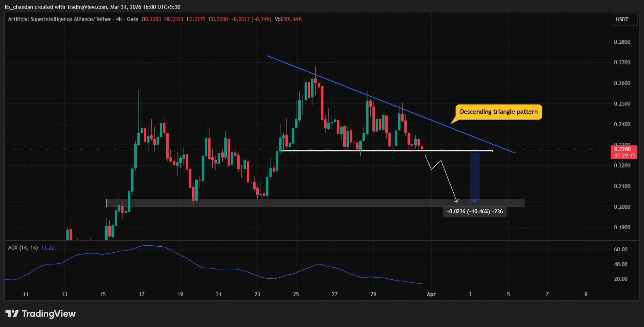Click the -0.0236 (-10.46%) measurement label

pyautogui.click(x=474, y=211)
